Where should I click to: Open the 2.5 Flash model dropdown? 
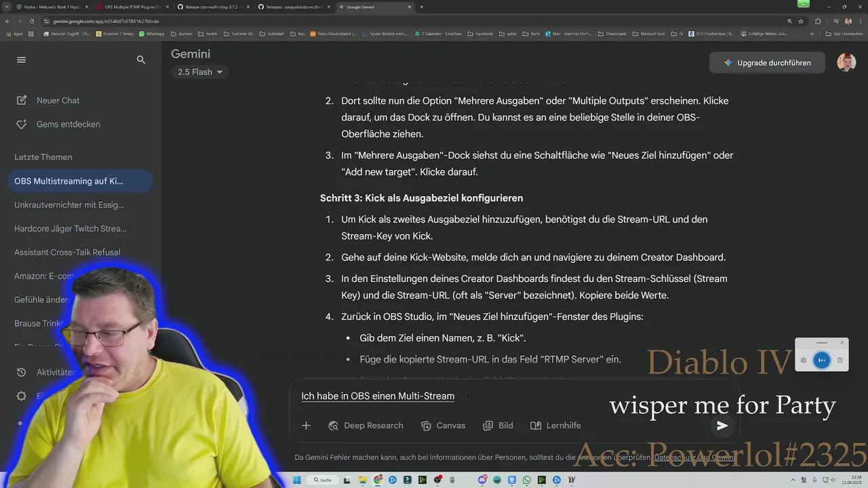(x=200, y=72)
